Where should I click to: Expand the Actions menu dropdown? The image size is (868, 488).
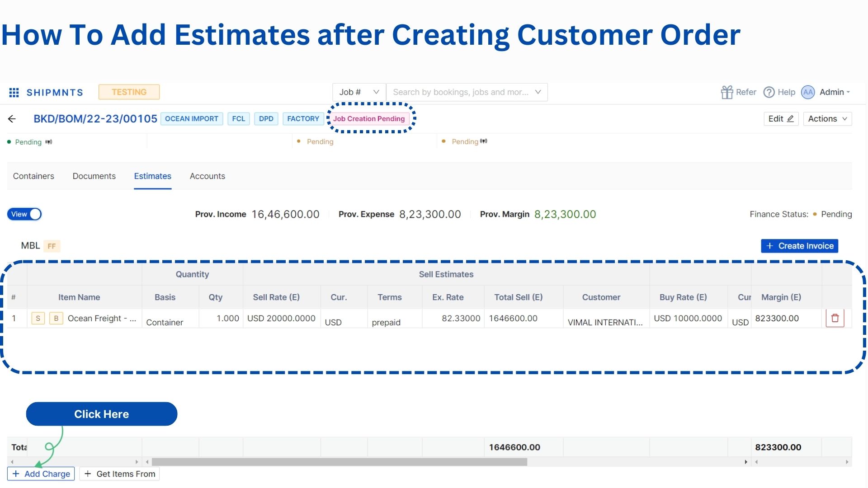[828, 118]
